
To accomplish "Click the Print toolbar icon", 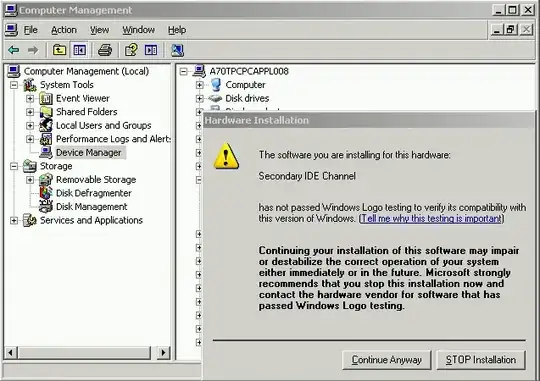I will click(x=105, y=50).
